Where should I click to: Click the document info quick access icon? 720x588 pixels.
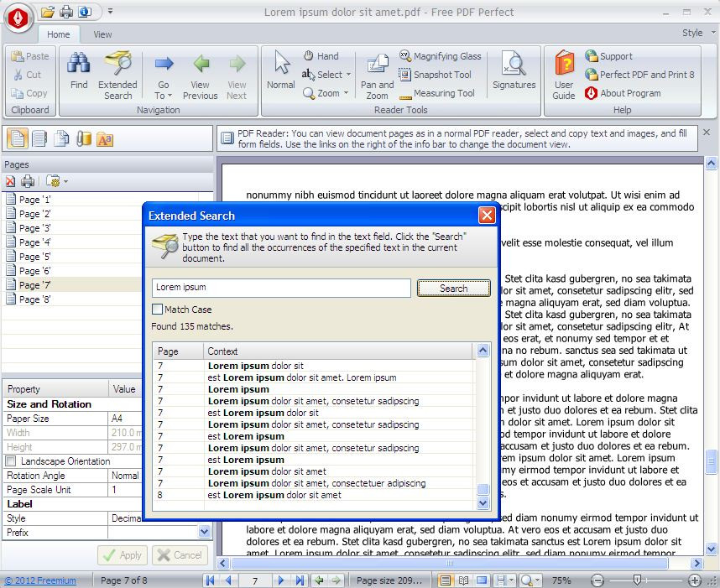tap(85, 12)
